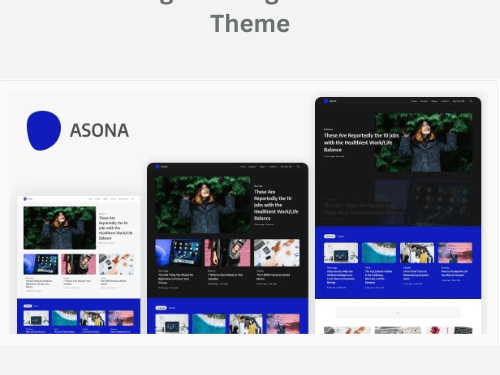This screenshot has height=375, width=500.
Task: Open the ocean aerial thumbnail in the middle mockup's blue section
Action: 209,324
